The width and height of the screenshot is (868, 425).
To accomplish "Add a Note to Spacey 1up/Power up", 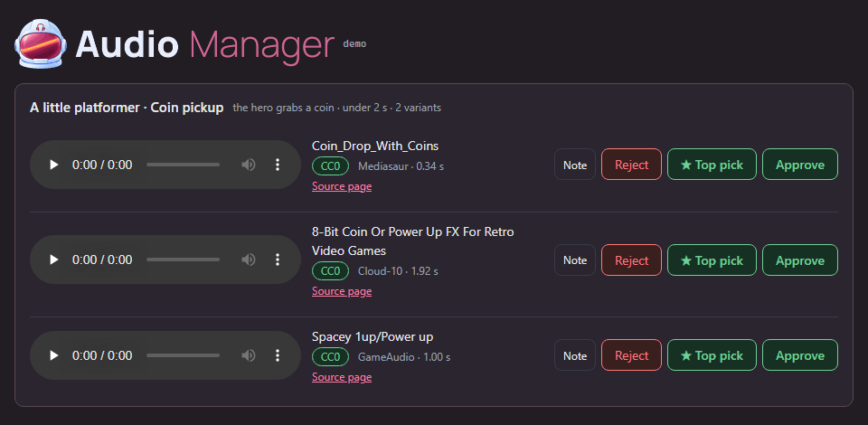I will (575, 355).
